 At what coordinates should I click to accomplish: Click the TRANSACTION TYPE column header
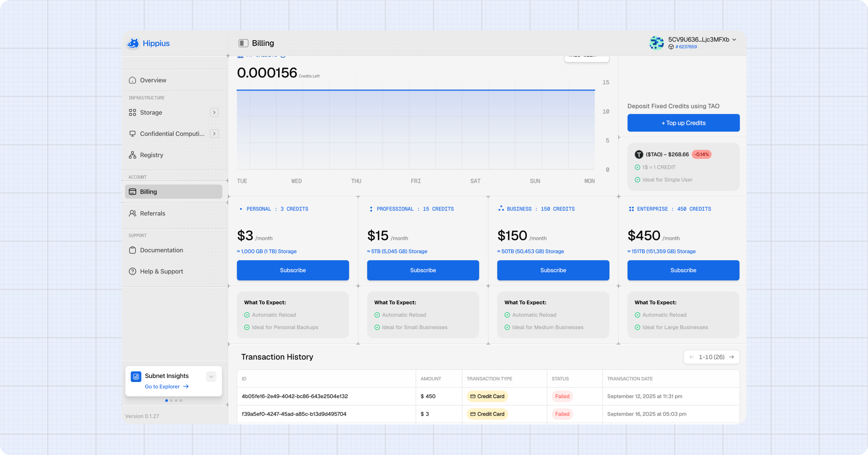(x=489, y=379)
